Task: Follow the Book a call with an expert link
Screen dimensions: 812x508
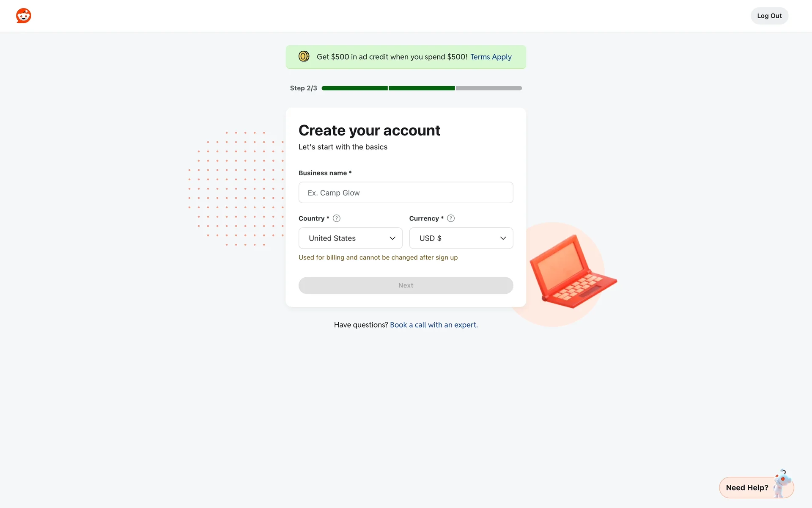Action: click(434, 325)
